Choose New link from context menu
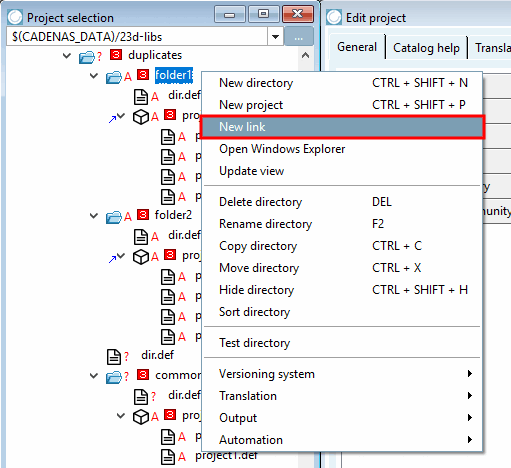Screen dimensions: 511x468 coord(342,127)
